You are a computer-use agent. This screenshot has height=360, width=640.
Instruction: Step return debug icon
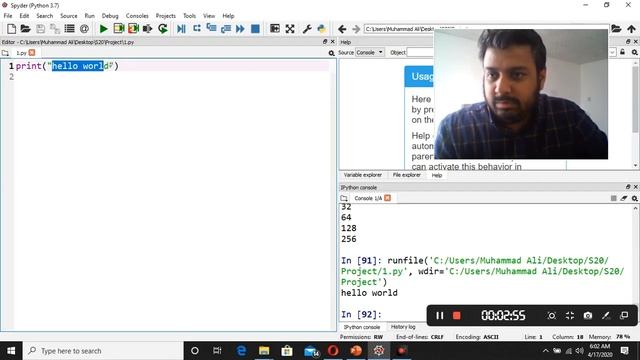click(226, 29)
